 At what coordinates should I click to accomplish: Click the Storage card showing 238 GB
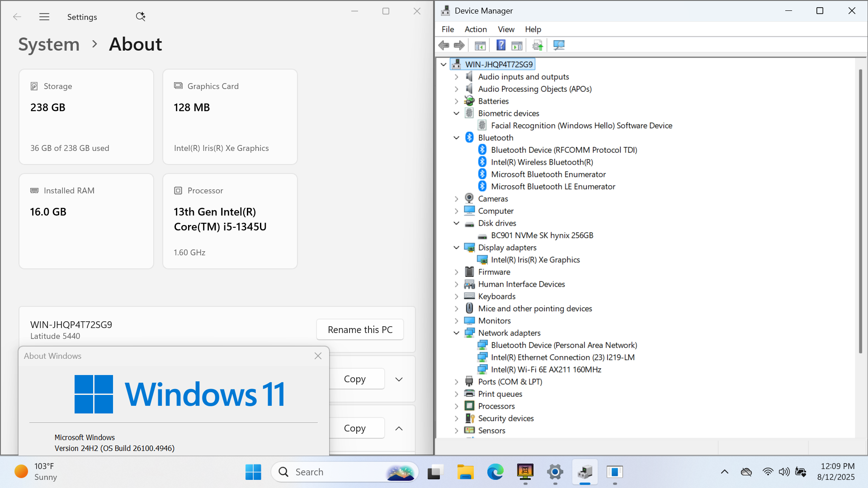[86, 117]
